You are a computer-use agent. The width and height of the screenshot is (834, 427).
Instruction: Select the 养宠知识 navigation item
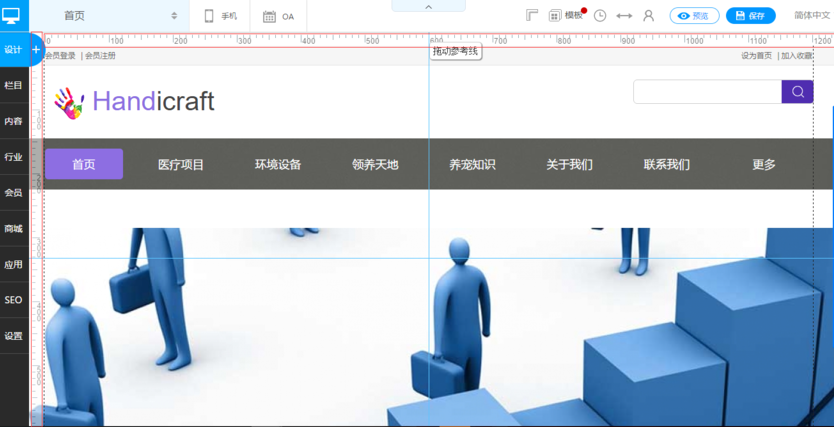coord(472,165)
